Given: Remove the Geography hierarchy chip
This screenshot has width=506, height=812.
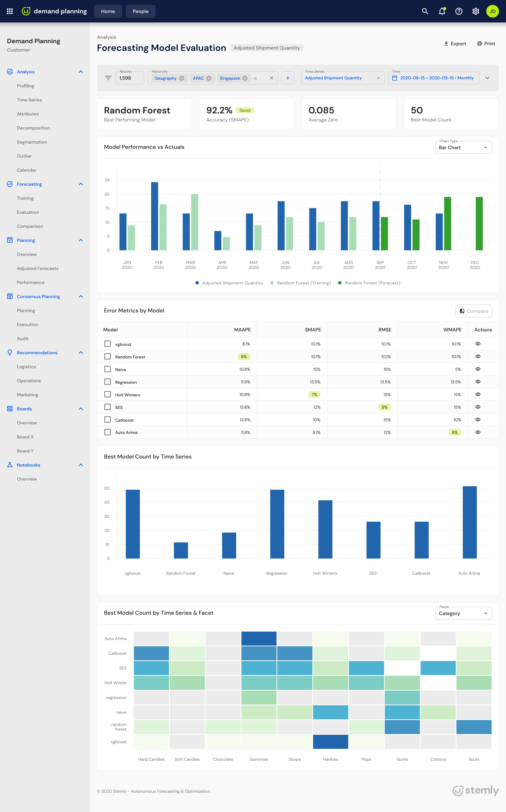Looking at the screenshot, I should (182, 78).
